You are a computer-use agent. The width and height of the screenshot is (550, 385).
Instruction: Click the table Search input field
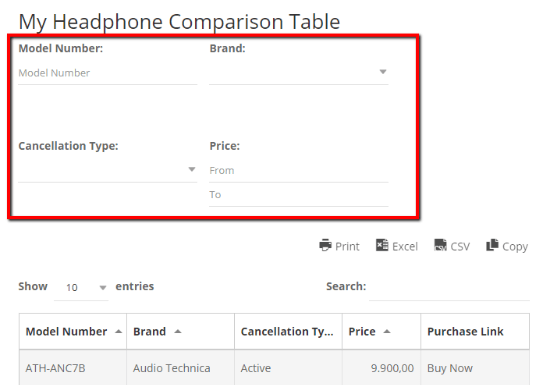point(449,288)
